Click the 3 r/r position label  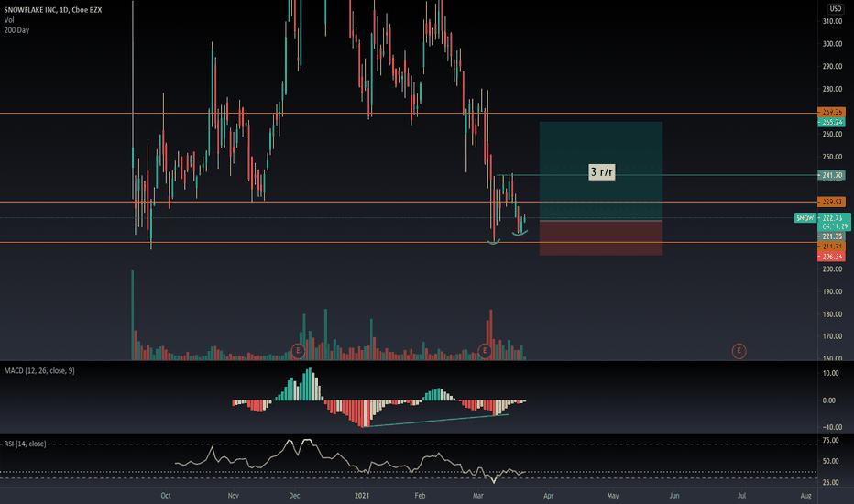602,172
